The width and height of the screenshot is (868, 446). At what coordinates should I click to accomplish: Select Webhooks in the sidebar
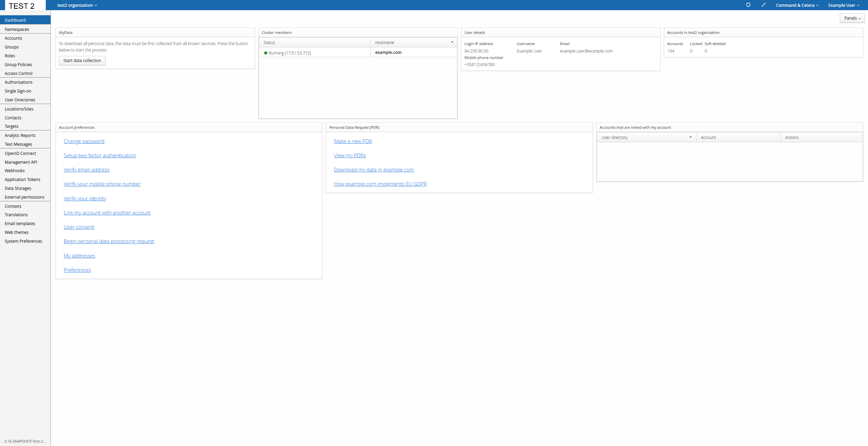(x=15, y=171)
